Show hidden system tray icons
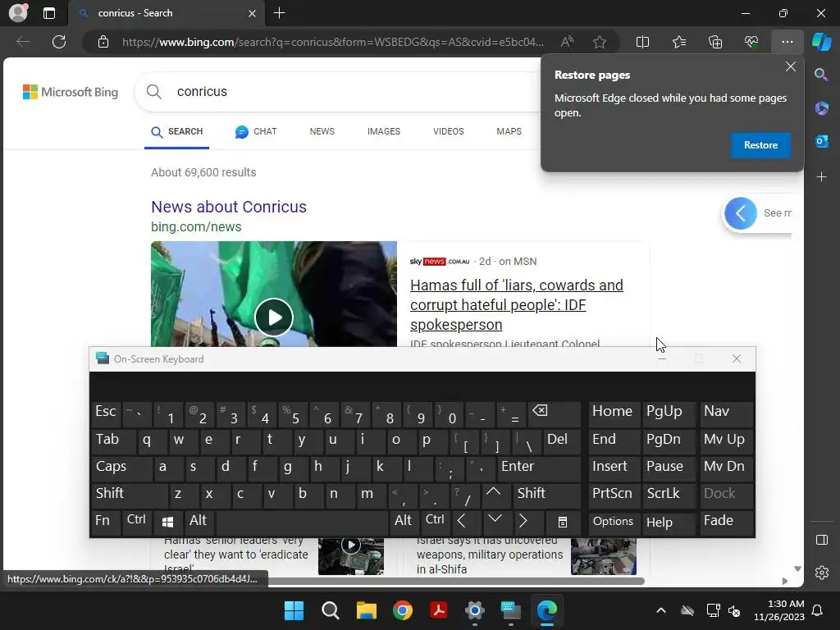 pos(661,610)
